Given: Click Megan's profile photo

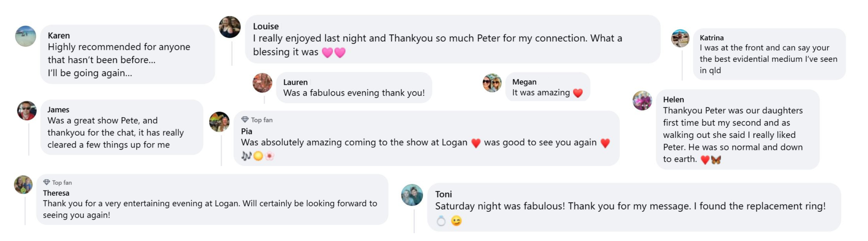Looking at the screenshot, I should pyautogui.click(x=492, y=83).
